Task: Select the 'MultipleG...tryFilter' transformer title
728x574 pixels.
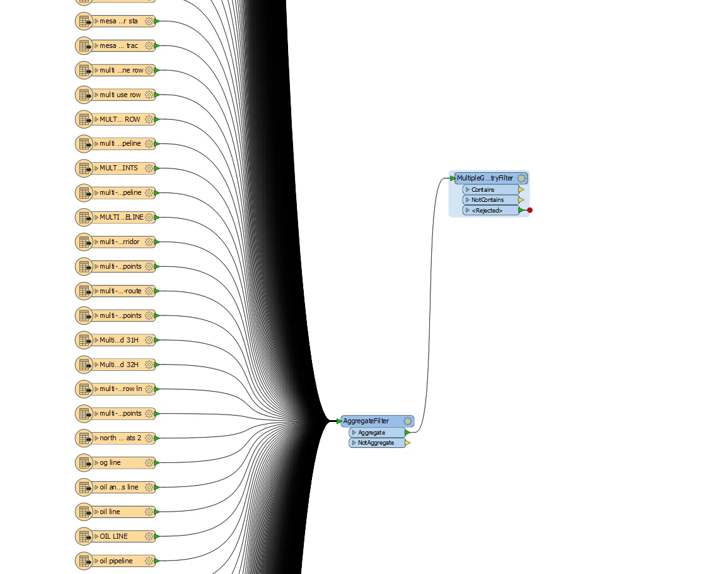Action: click(x=485, y=178)
